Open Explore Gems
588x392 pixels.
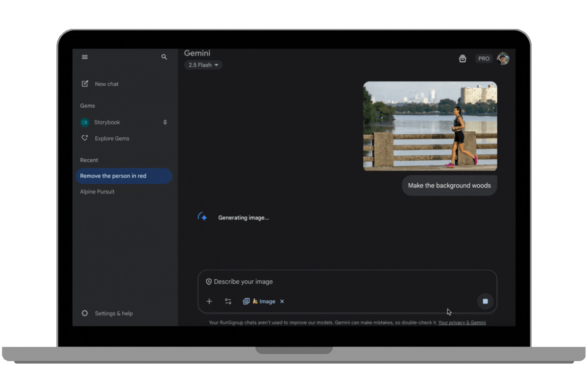(x=112, y=138)
